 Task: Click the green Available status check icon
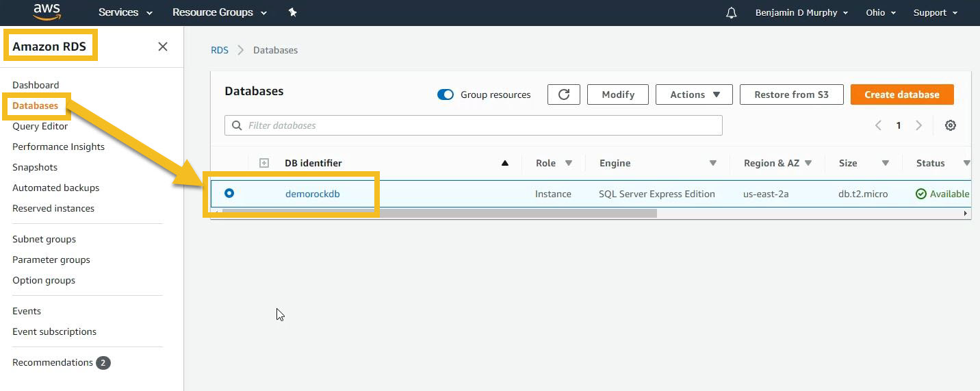point(921,194)
